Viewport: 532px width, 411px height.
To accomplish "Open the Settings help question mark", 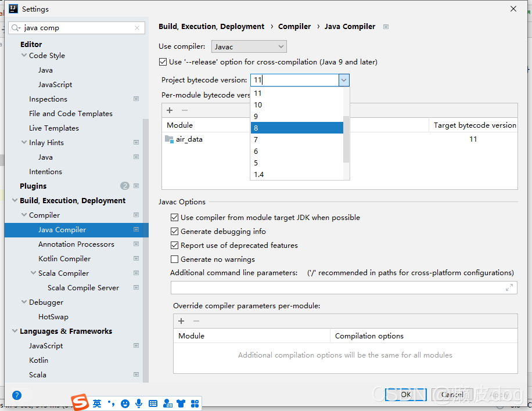I will pos(17,395).
